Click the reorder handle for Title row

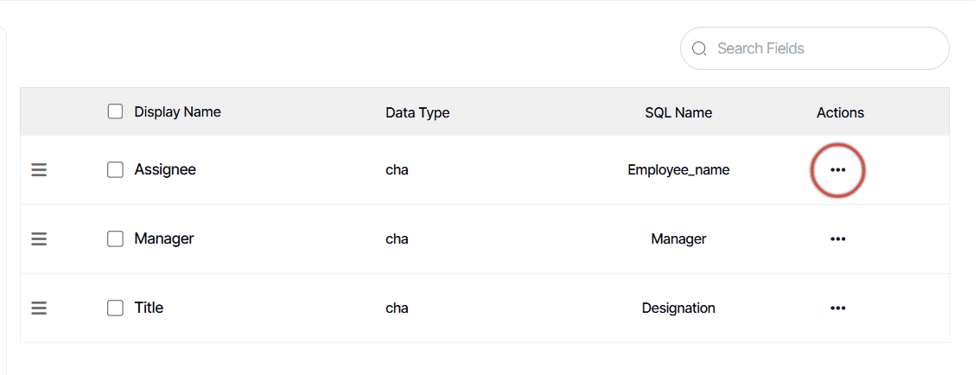(x=40, y=308)
